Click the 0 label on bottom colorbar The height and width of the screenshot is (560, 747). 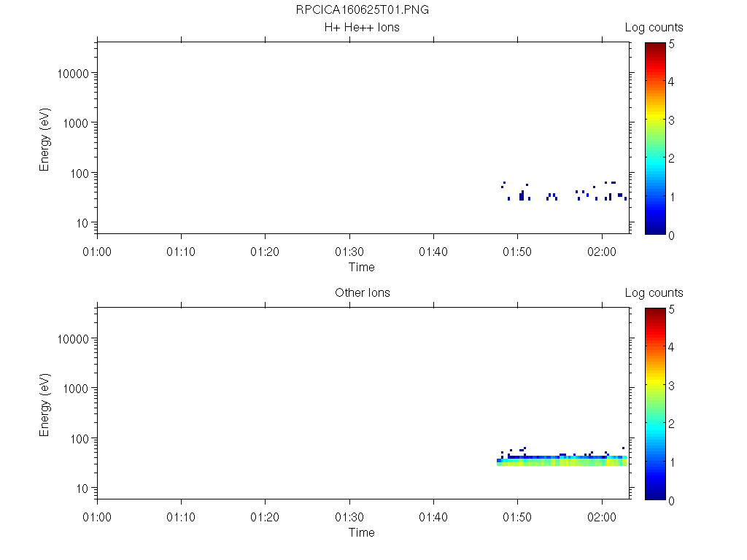pos(672,501)
